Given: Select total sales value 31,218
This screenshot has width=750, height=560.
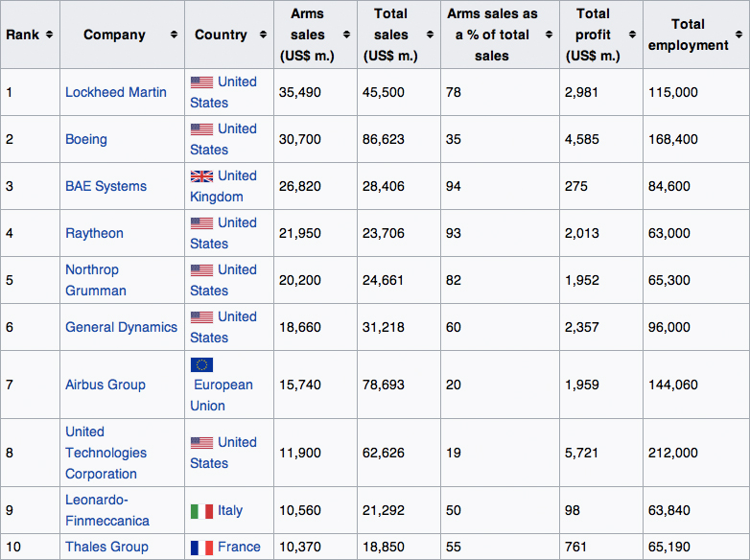Looking at the screenshot, I should pyautogui.click(x=383, y=327).
